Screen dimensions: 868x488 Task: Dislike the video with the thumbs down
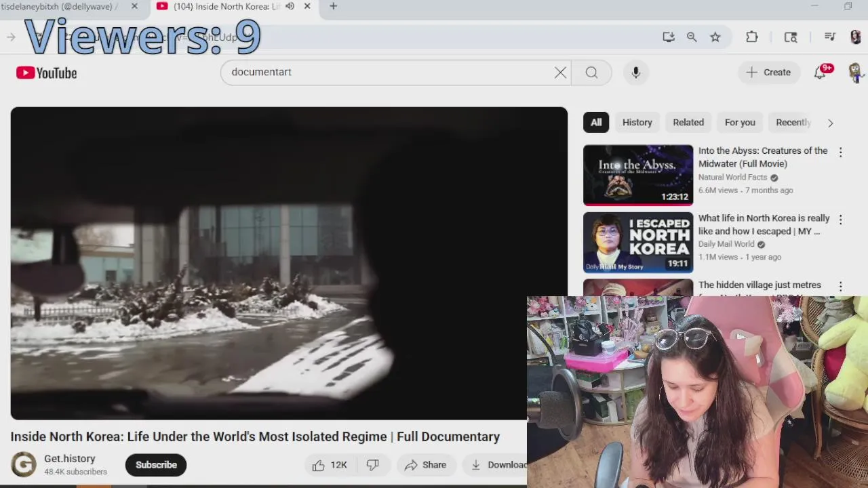coord(372,464)
